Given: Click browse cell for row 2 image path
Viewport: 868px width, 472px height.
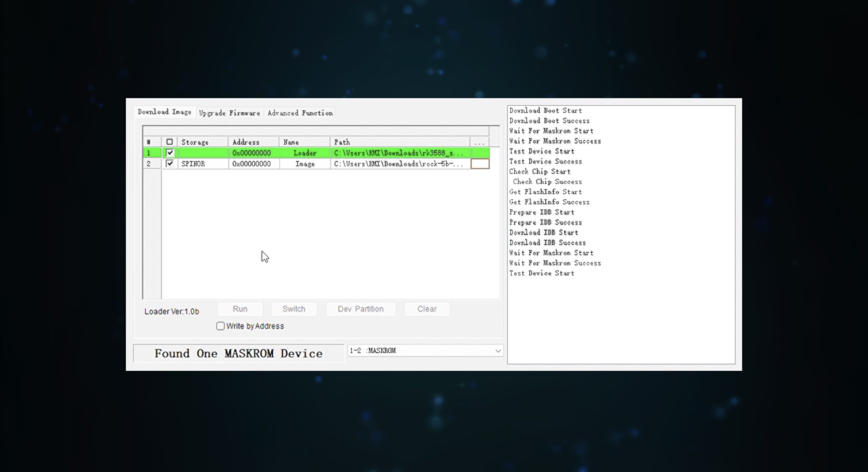Looking at the screenshot, I should pyautogui.click(x=480, y=164).
